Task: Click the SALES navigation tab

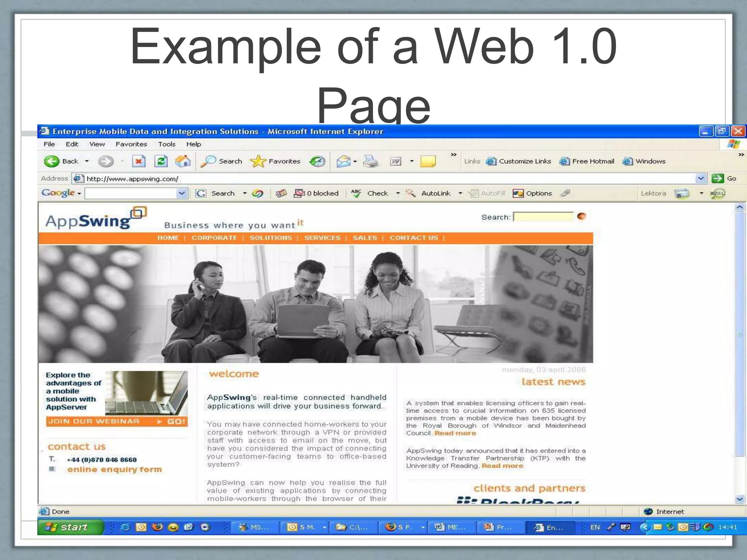Action: coord(365,238)
